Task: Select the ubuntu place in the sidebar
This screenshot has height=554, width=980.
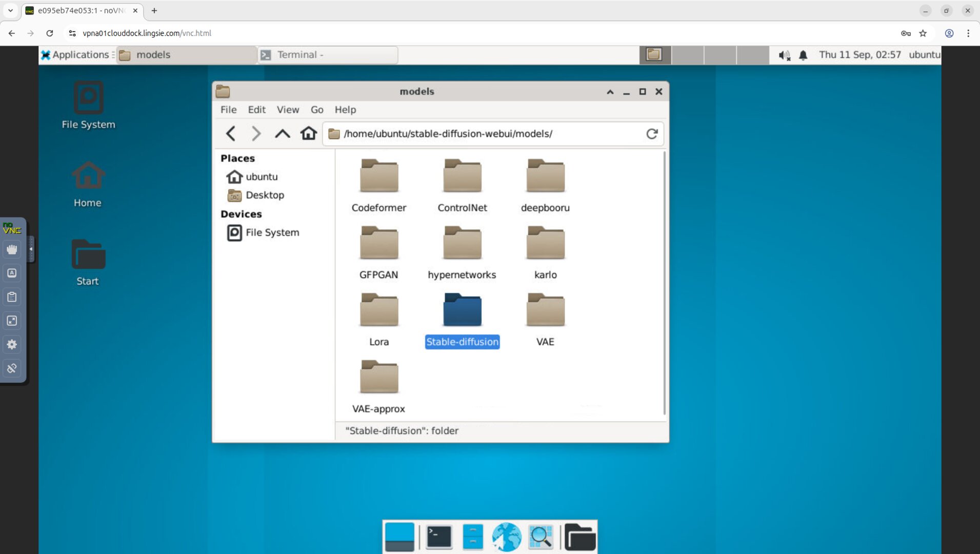Action: 261,176
